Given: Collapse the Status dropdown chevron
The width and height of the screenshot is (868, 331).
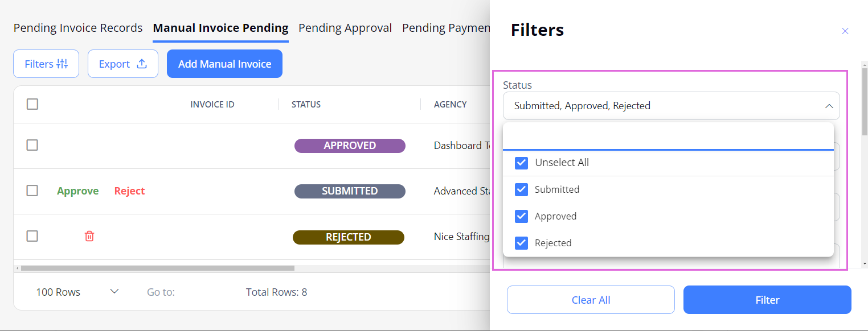Looking at the screenshot, I should point(829,106).
